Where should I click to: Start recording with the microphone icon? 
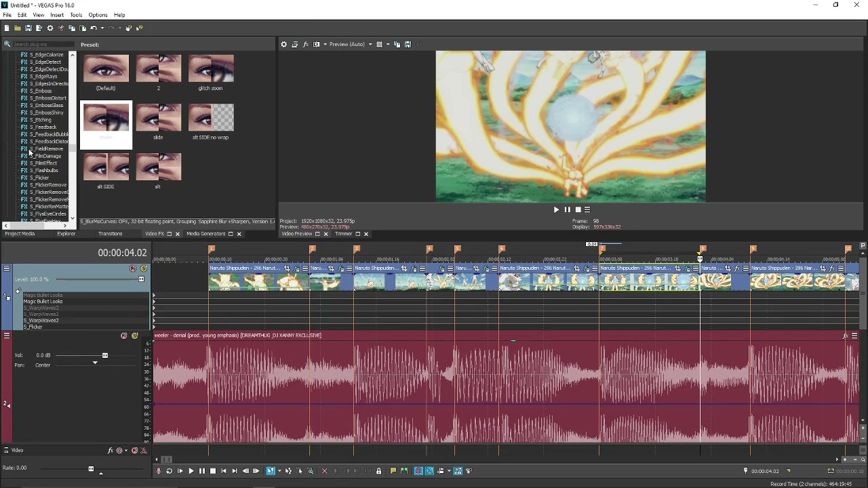159,471
